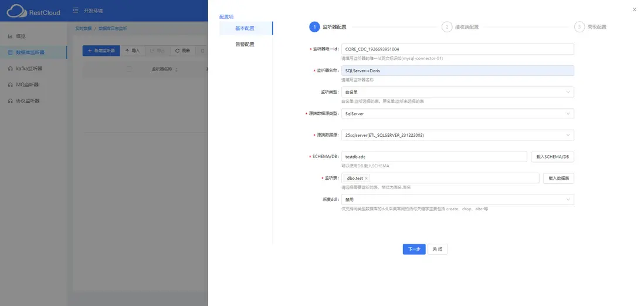Open MQ监听器 in the left sidebar
The width and height of the screenshot is (644, 306).
(x=33, y=85)
